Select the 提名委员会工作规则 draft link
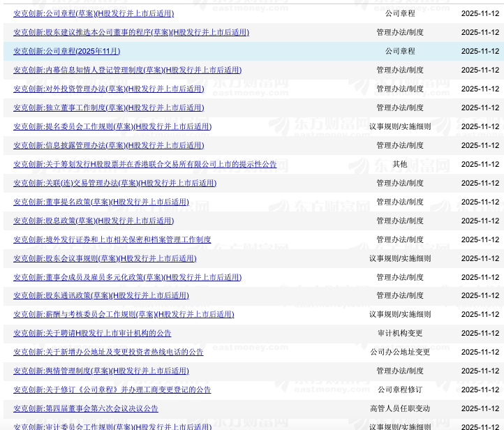The image size is (504, 430). click(x=112, y=126)
